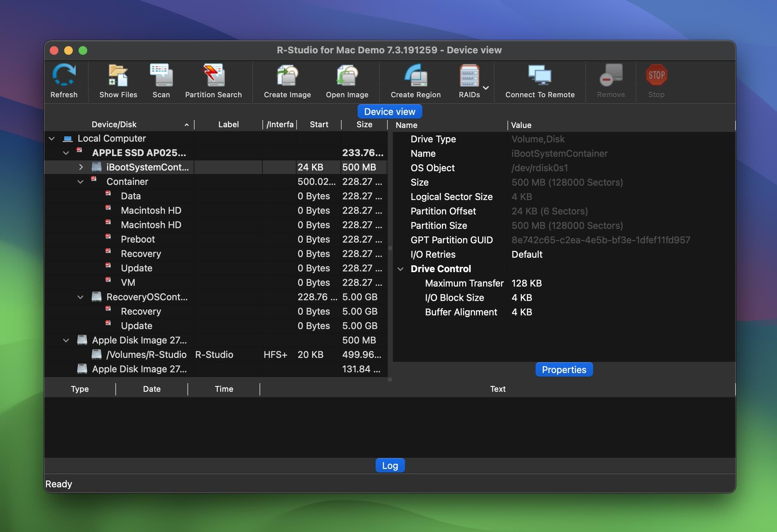Screen dimensions: 777x532
Task: Click the Remove toolbar icon
Action: 611,75
